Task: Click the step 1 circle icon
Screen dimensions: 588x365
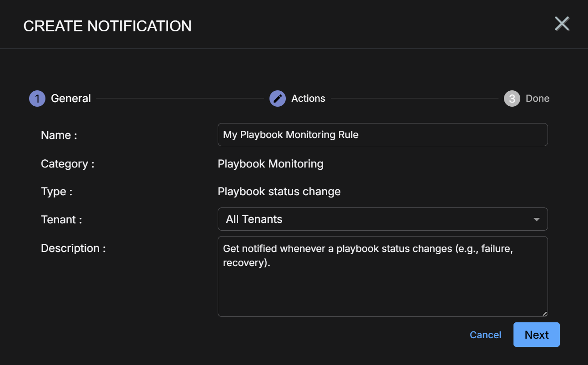Action: click(37, 99)
